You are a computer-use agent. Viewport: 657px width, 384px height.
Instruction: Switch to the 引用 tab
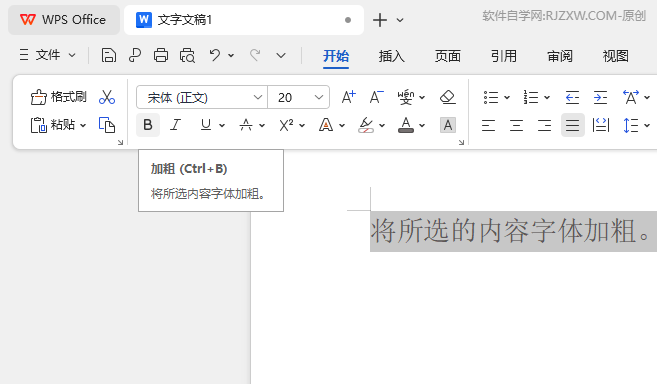[504, 56]
